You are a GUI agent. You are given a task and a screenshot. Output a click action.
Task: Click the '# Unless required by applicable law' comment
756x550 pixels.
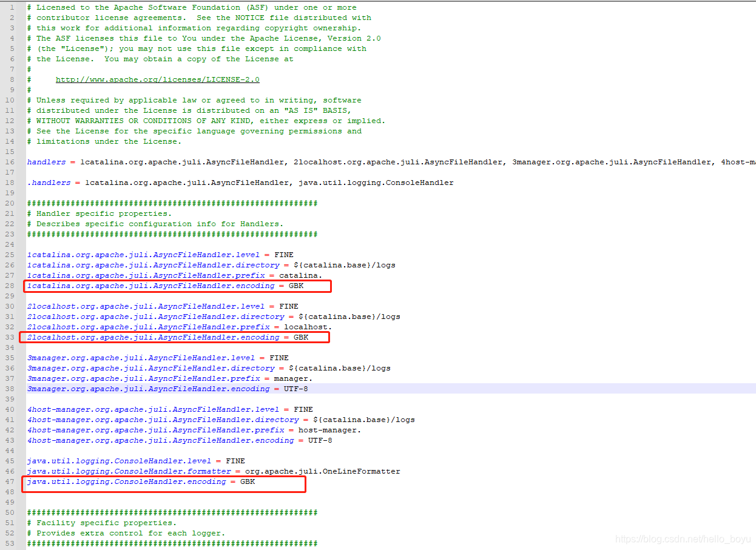[194, 100]
